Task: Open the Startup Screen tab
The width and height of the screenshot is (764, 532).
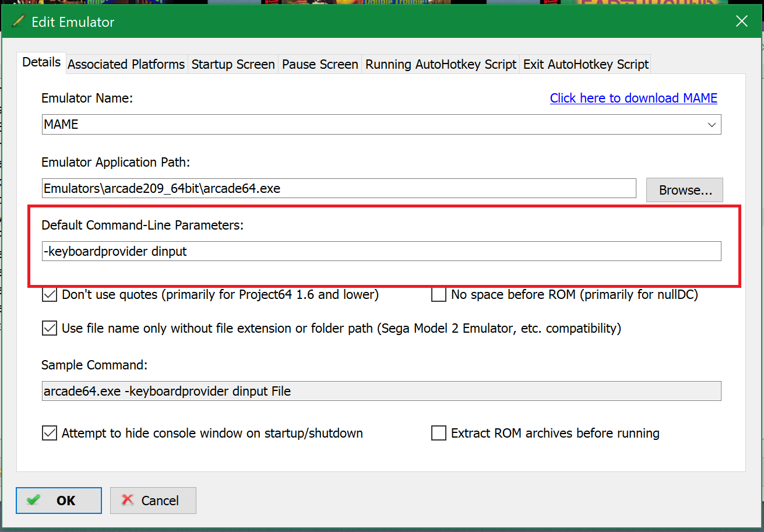Action: point(233,65)
